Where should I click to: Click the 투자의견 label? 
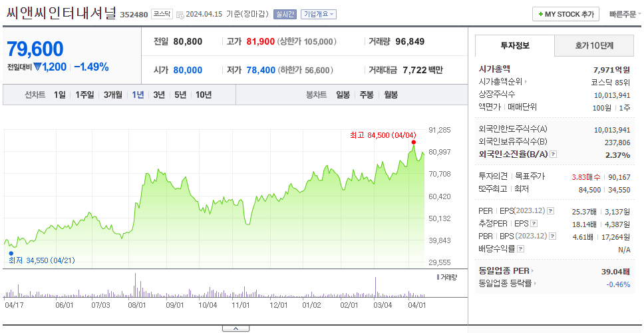(x=493, y=176)
